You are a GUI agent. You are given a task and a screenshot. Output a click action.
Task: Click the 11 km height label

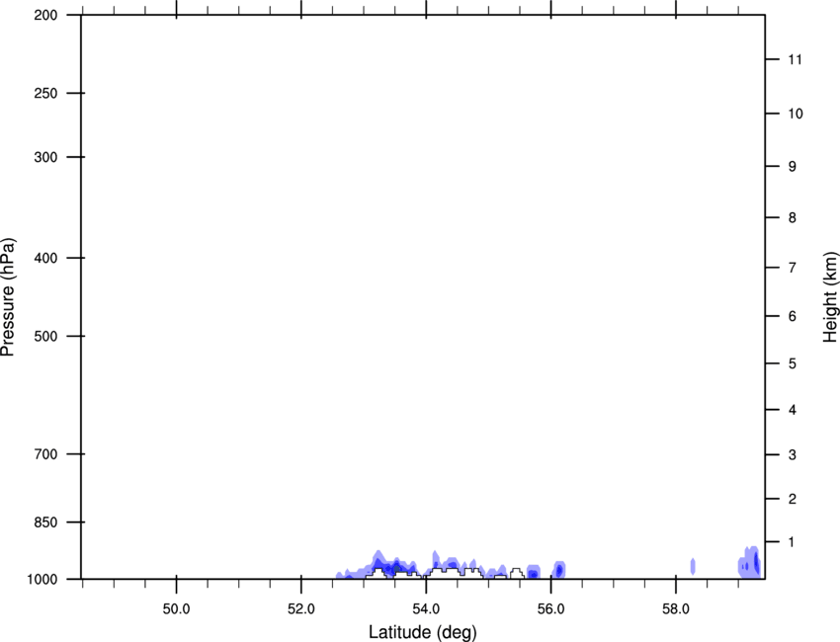795,59
